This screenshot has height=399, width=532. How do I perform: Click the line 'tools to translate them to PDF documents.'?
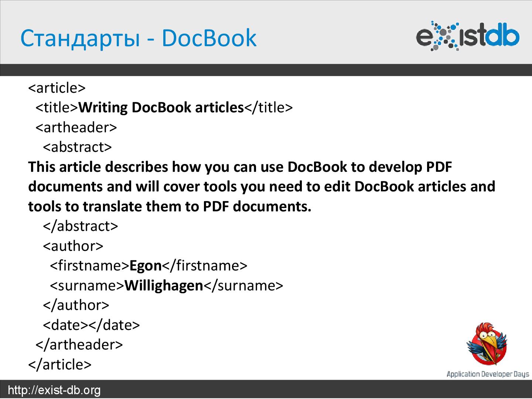170,207
